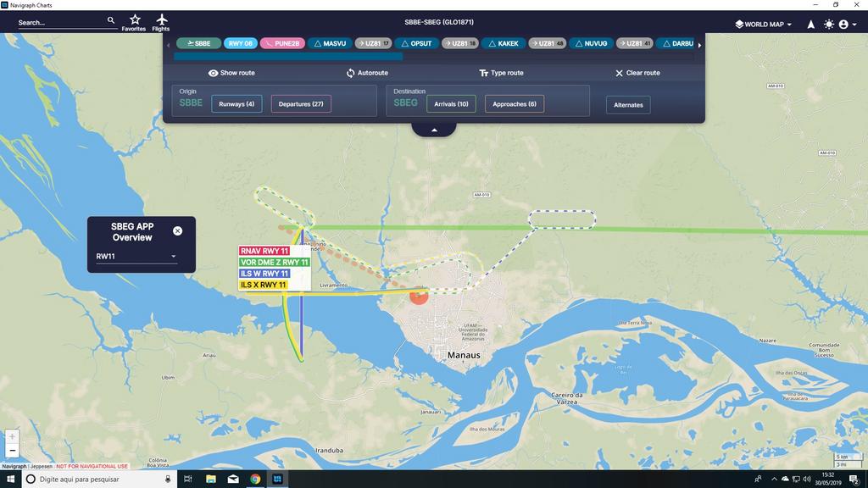Click the UZ81 41 airway chip
The height and width of the screenshot is (488, 868).
[x=634, y=43]
